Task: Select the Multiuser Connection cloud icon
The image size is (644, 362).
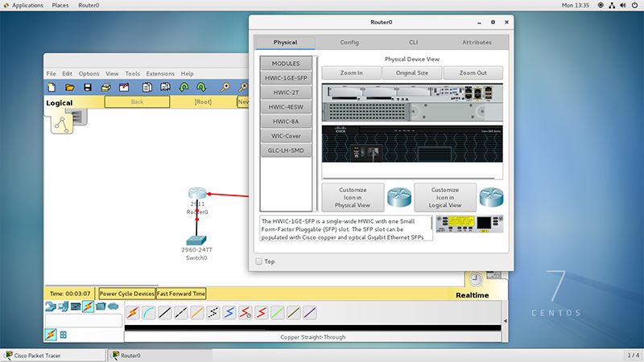Action: click(113, 306)
